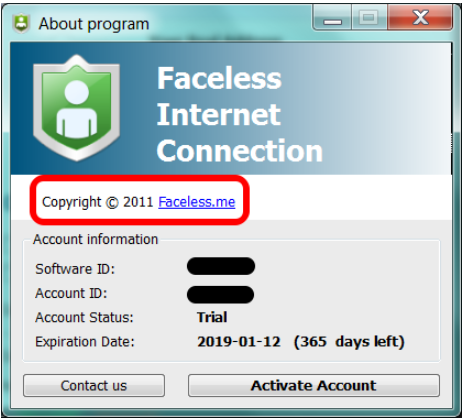Click the Account ID label
This screenshot has width=463, height=420.
pos(71,293)
